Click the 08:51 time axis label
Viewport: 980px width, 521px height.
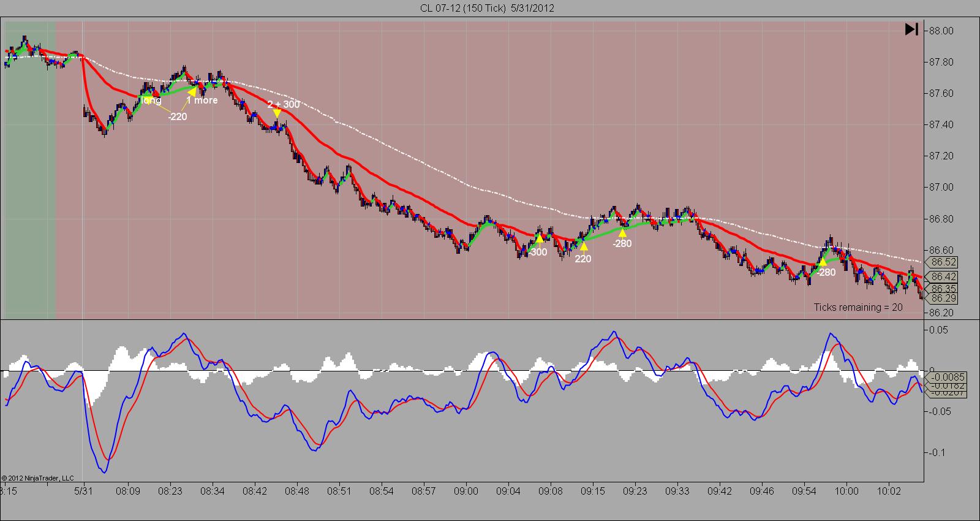(339, 491)
